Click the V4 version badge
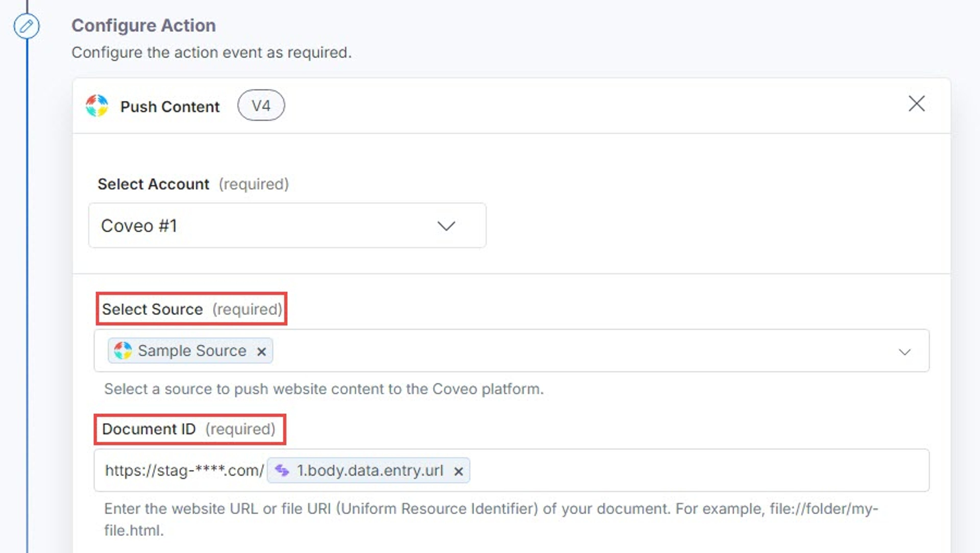The image size is (980, 553). coord(261,105)
